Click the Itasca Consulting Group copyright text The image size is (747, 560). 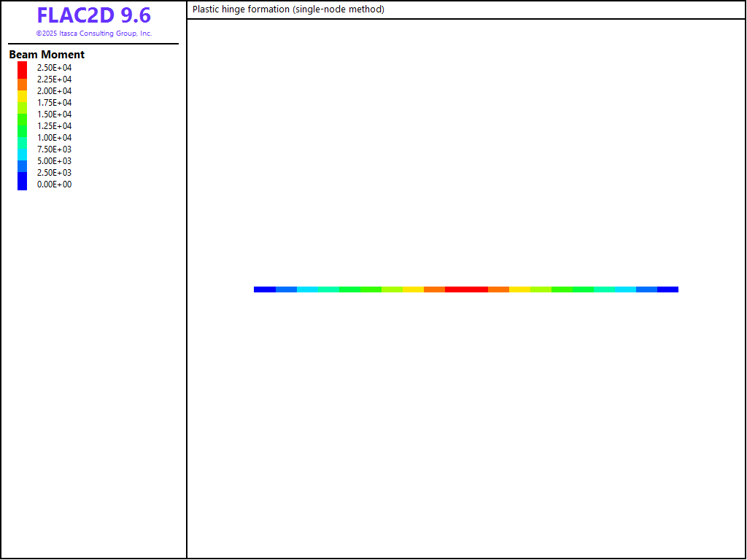[x=93, y=34]
